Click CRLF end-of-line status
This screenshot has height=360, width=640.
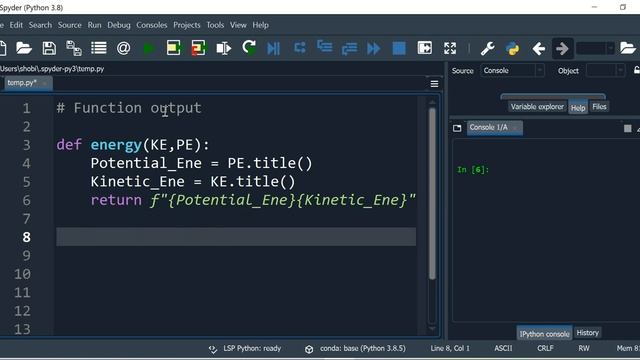(x=545, y=349)
